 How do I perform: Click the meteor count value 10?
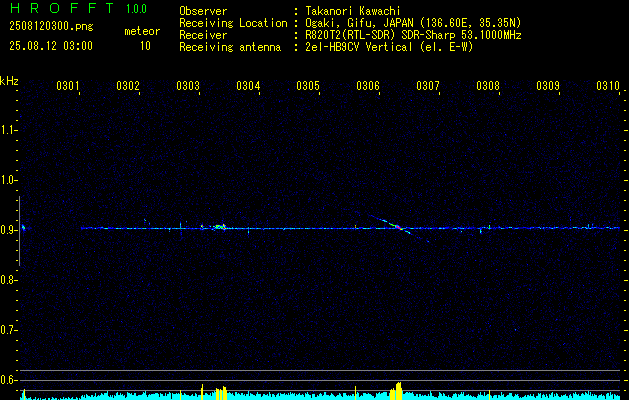pyautogui.click(x=145, y=46)
